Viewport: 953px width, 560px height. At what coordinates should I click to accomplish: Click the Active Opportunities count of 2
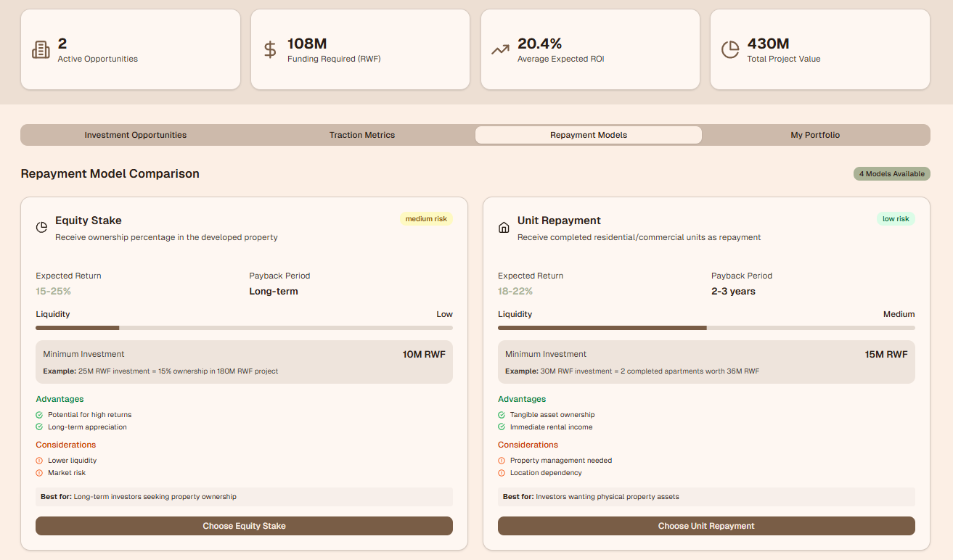62,44
